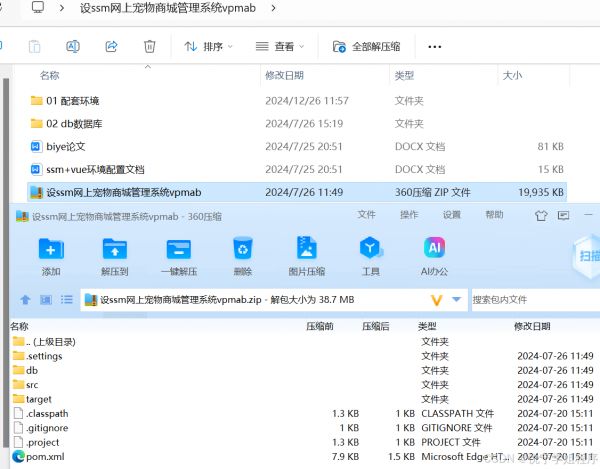
Task: Open the 操作 menu in 360压缩
Action: click(x=409, y=215)
